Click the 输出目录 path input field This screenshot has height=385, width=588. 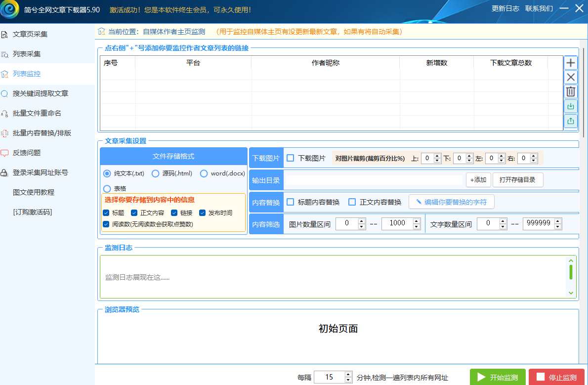click(374, 180)
